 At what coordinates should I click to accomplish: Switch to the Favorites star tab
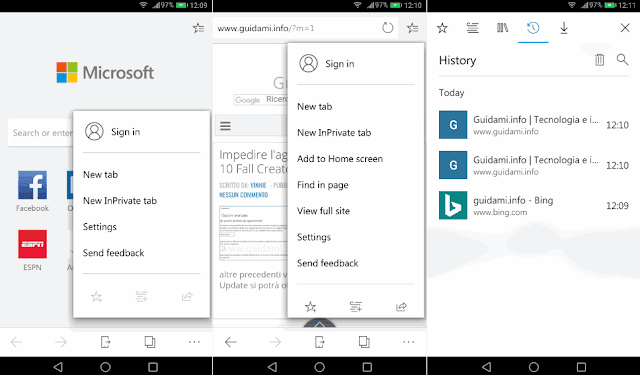[x=442, y=28]
